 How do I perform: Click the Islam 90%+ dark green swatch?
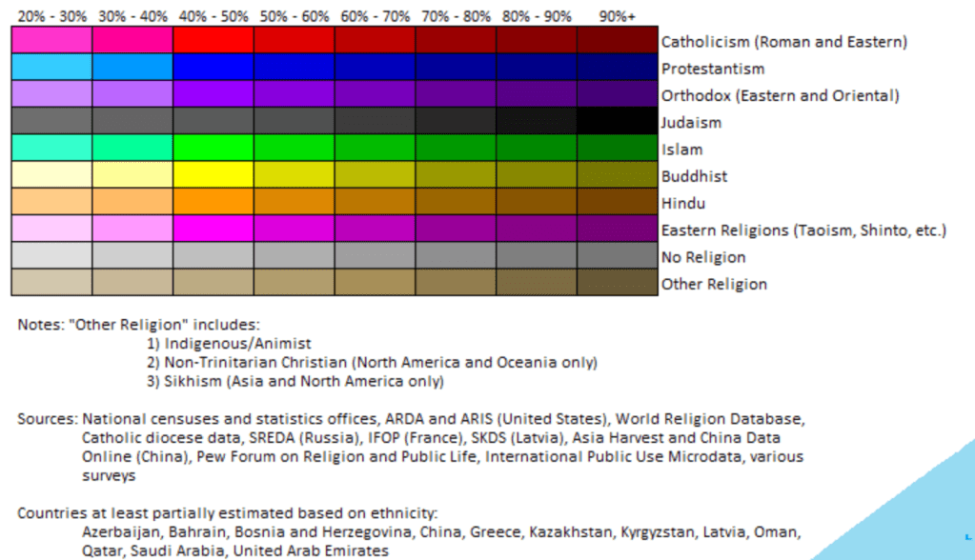(618, 149)
